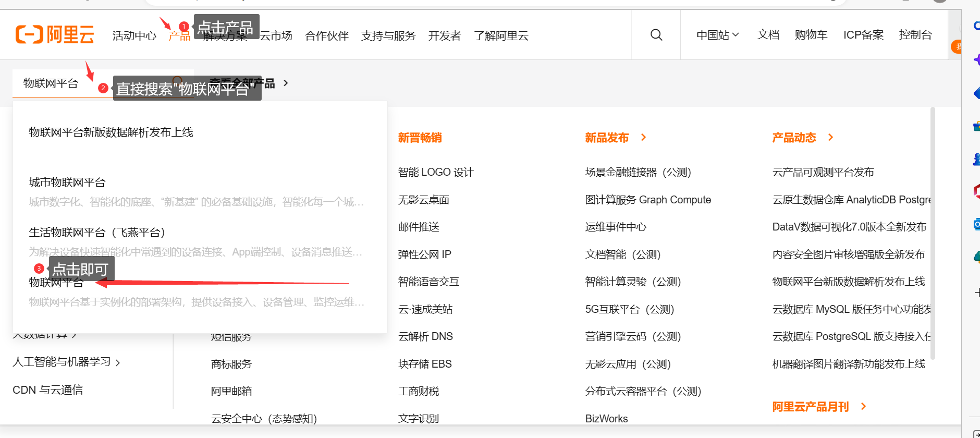The width and height of the screenshot is (980, 438).
Task: Expand 人工智能与机器学习 category
Action: [66, 362]
